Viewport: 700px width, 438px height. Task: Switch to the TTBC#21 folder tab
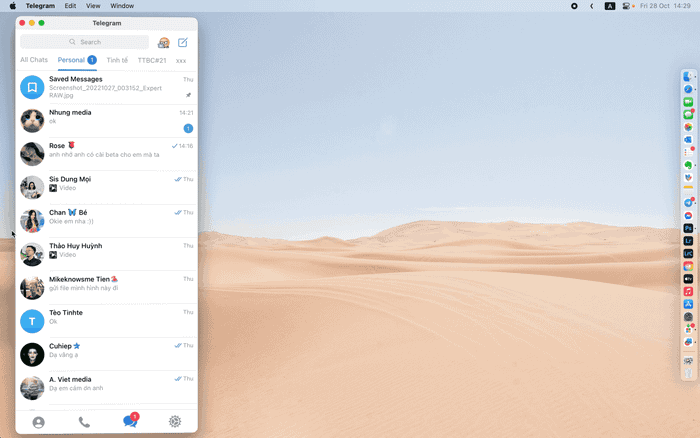(x=152, y=60)
